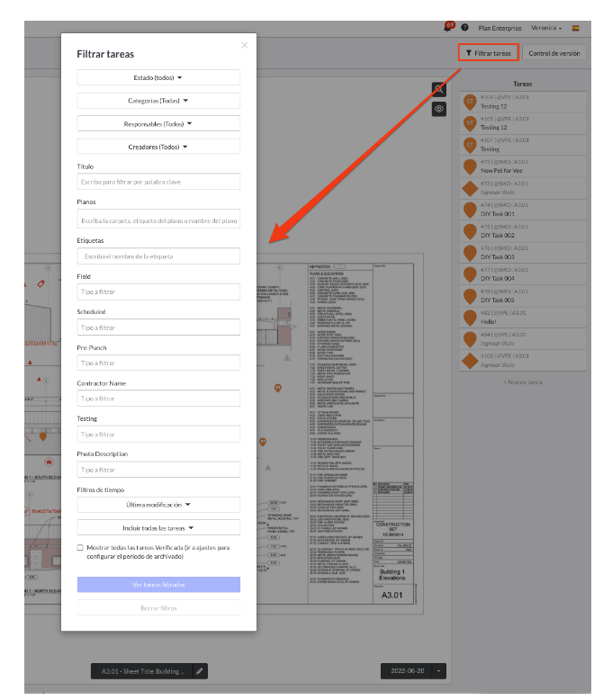Click the Borrar filtros button
This screenshot has width=612, height=700.
click(158, 608)
